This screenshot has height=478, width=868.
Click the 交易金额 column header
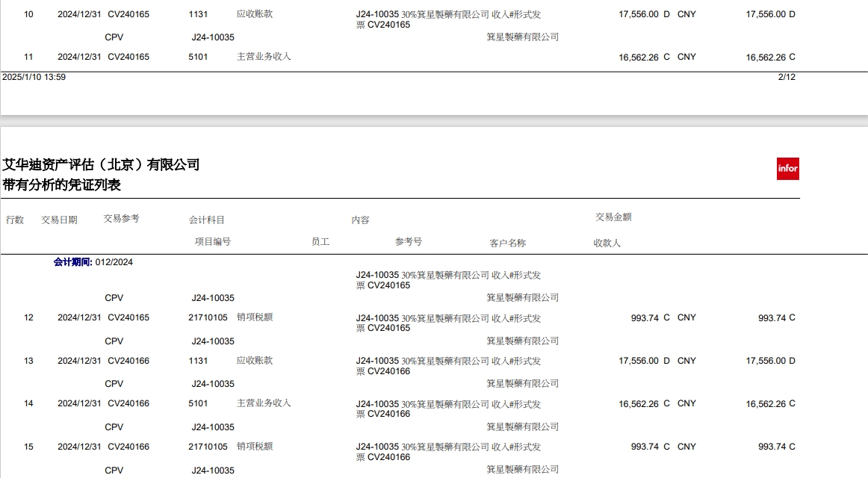(613, 217)
